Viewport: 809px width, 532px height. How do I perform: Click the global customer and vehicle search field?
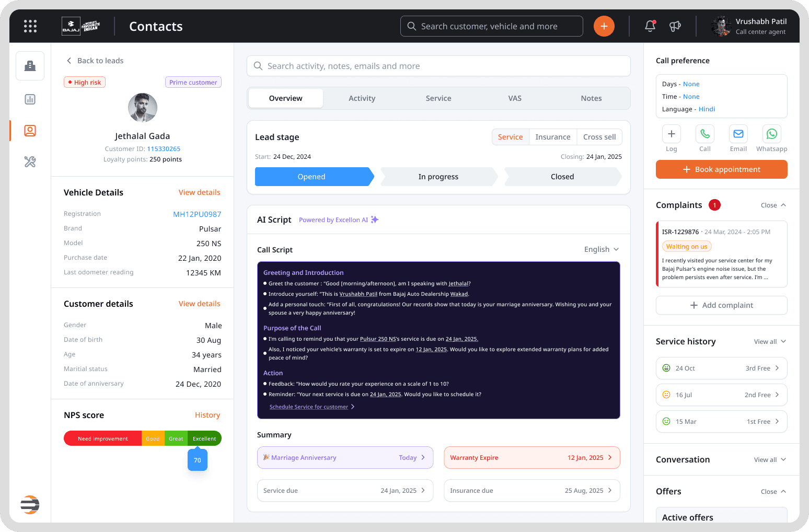[x=492, y=26]
